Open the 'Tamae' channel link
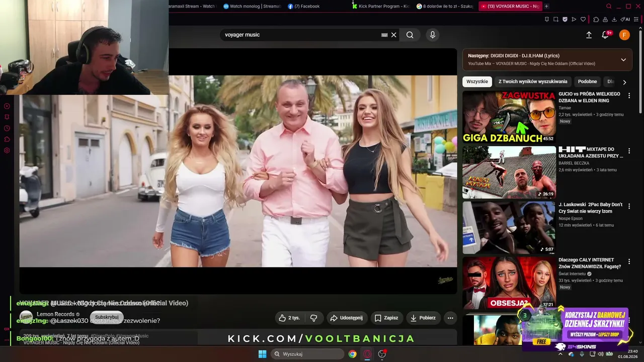This screenshot has height=362, width=644. pos(565,108)
